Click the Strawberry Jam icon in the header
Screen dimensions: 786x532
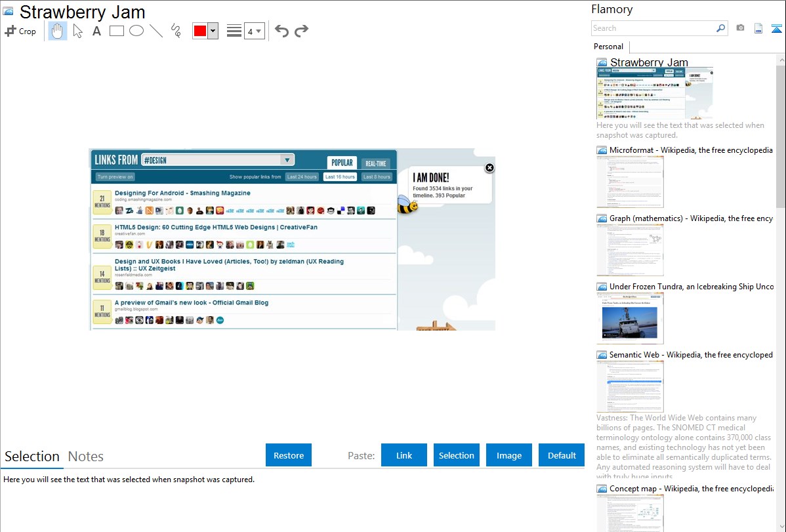click(9, 12)
